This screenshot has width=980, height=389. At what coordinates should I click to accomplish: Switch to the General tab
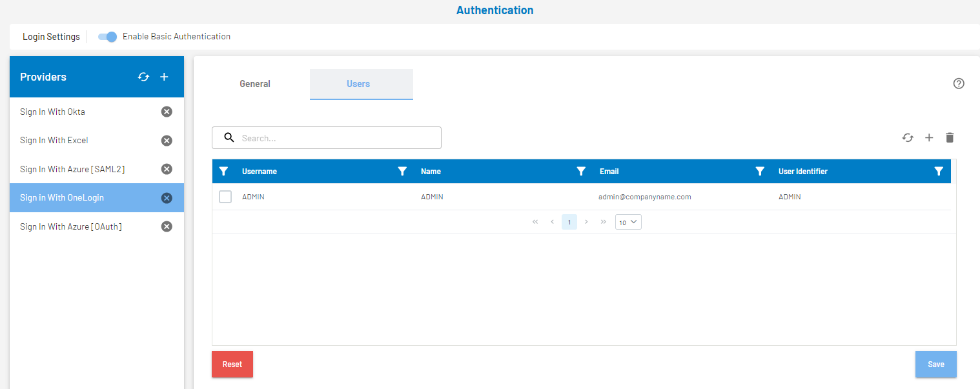tap(254, 84)
